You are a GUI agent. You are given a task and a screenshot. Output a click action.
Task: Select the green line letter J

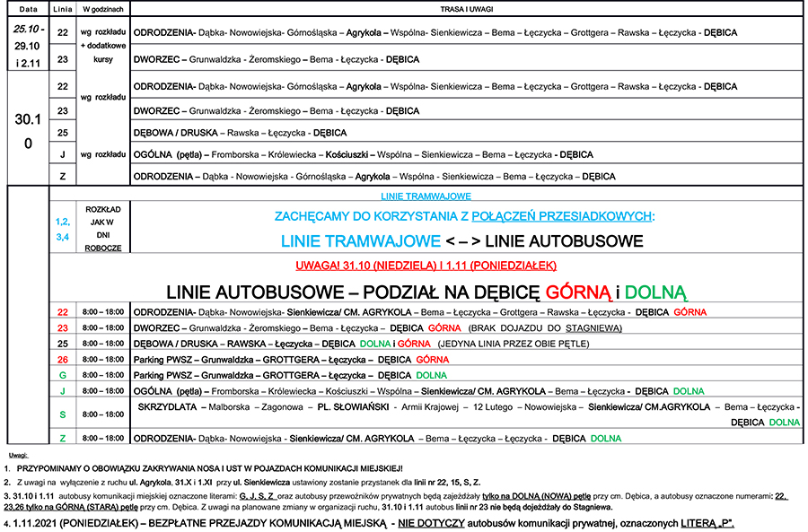click(x=63, y=391)
